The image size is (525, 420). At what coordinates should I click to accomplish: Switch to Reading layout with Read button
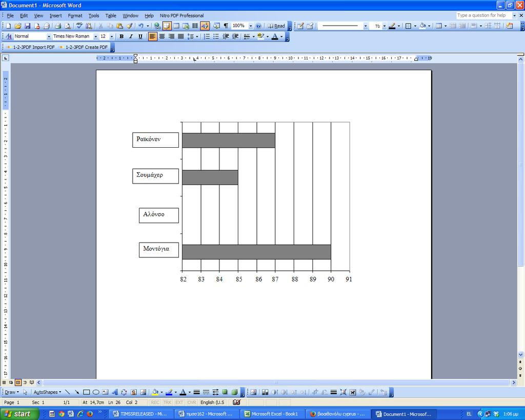point(276,26)
